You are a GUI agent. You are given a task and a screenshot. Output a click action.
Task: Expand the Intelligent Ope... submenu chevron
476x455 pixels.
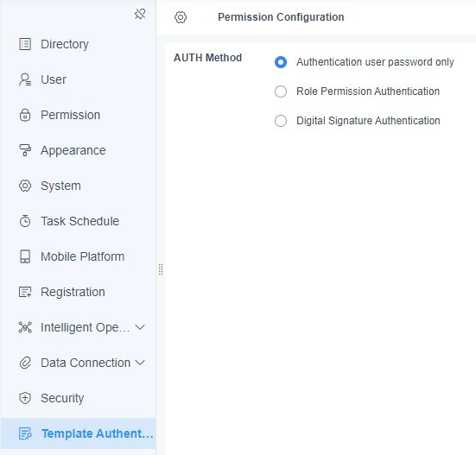[x=140, y=327]
